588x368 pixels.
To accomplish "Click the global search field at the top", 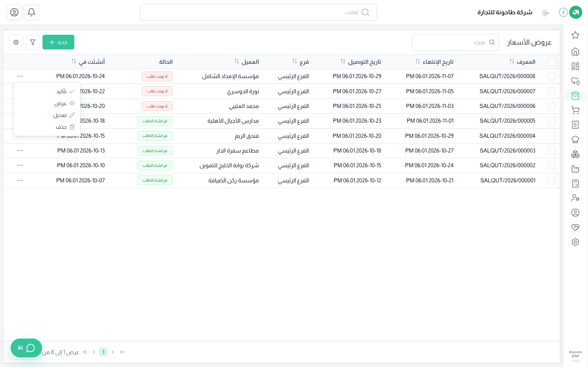I will pos(258,12).
